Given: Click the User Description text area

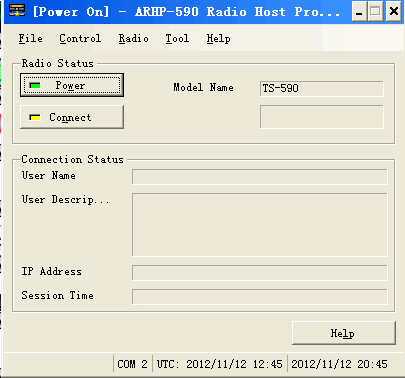Looking at the screenshot, I should (260, 225).
